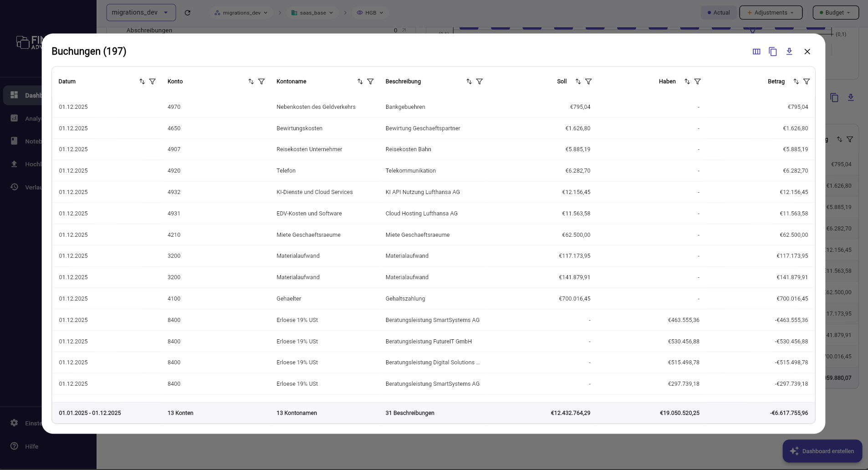The height and width of the screenshot is (470, 868).
Task: Open the Budget dropdown
Action: click(836, 13)
